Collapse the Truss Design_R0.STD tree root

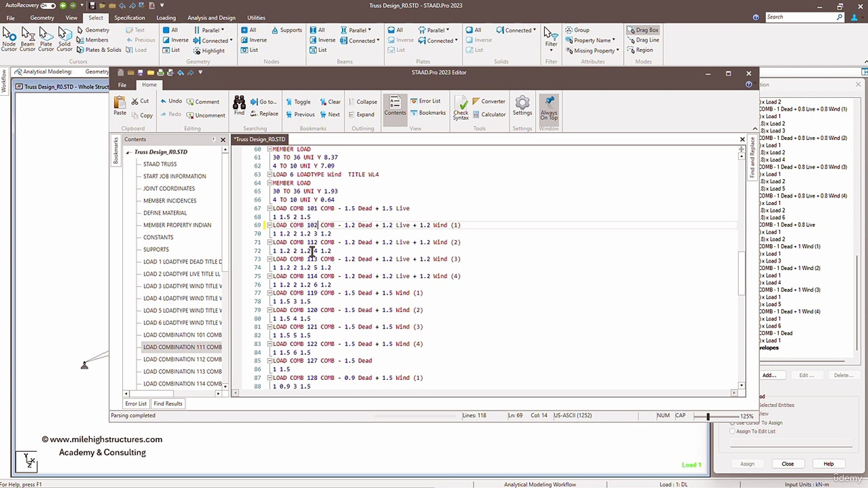click(x=128, y=152)
